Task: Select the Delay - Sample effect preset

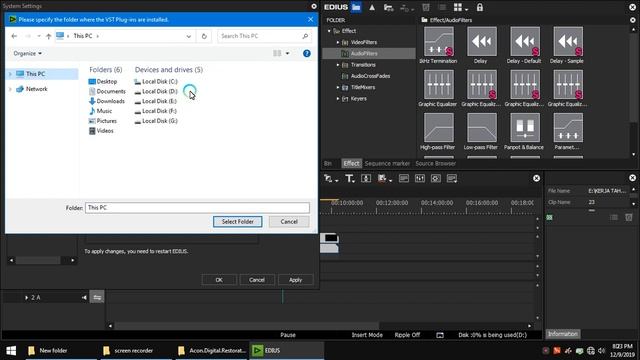Action: coord(568,41)
